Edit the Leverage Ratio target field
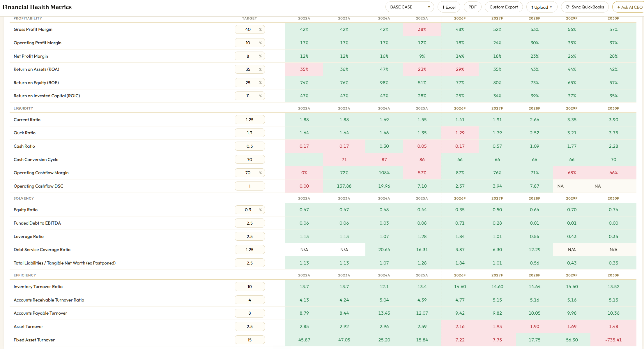 [x=250, y=237]
